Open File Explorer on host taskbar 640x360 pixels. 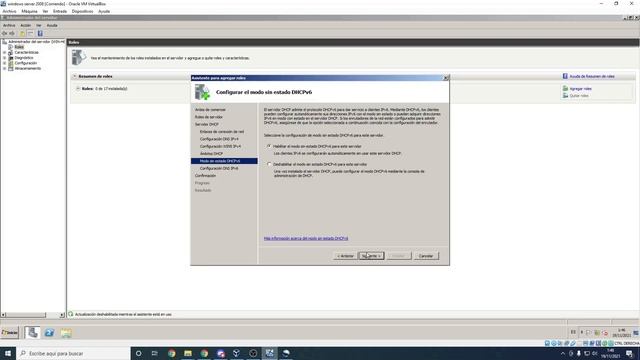click(x=188, y=353)
